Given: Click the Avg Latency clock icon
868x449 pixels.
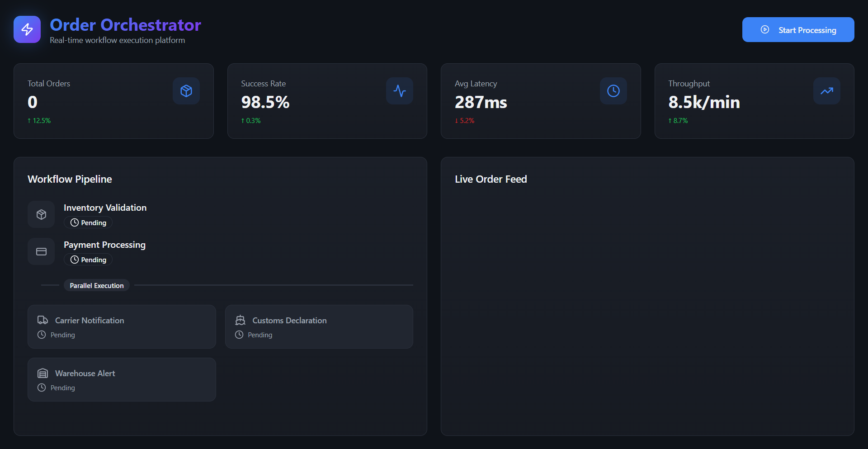Looking at the screenshot, I should (x=613, y=91).
